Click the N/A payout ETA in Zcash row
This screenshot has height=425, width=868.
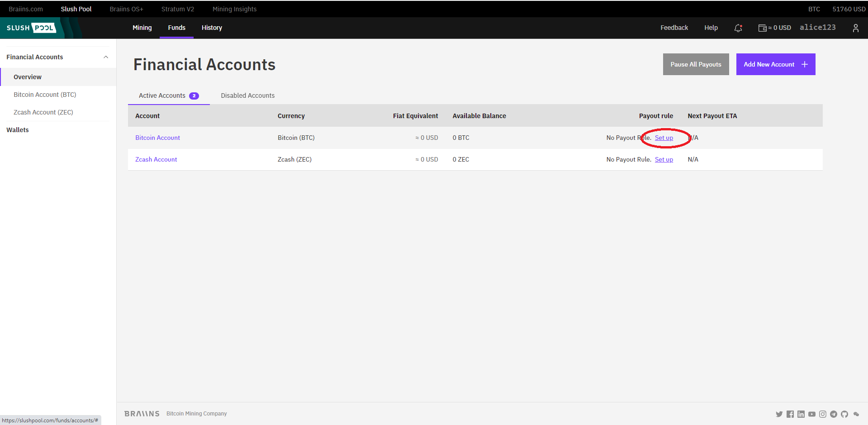[693, 159]
